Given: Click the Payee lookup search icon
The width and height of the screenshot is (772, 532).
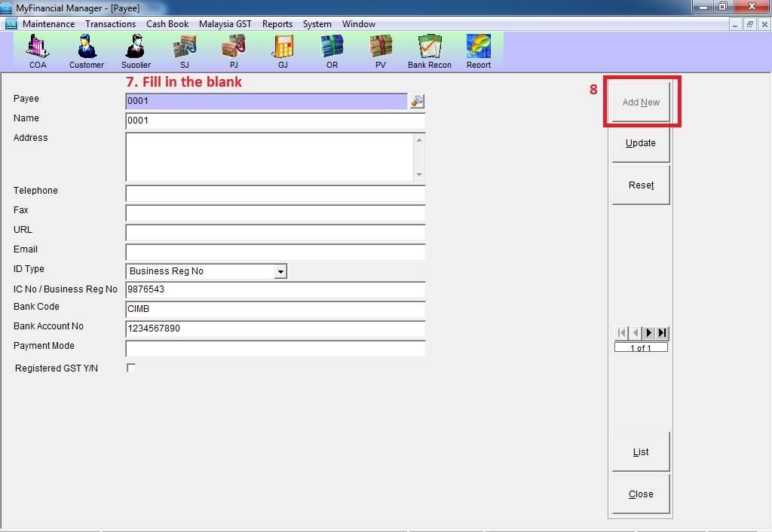Looking at the screenshot, I should pyautogui.click(x=417, y=101).
